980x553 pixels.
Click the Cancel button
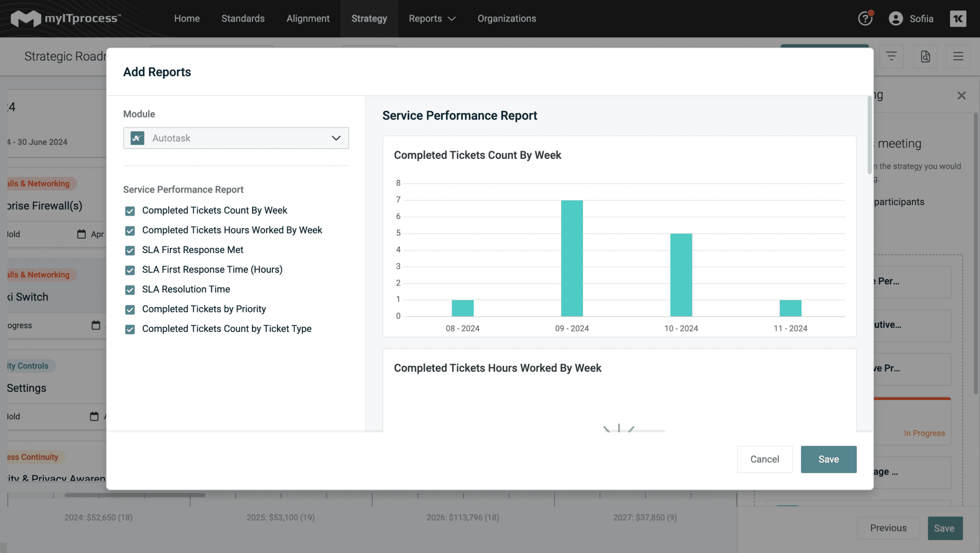pyautogui.click(x=764, y=459)
